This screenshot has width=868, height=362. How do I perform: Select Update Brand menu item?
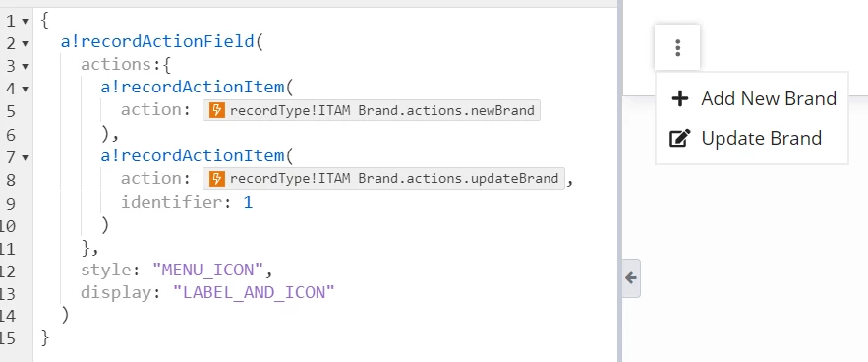(x=752, y=138)
